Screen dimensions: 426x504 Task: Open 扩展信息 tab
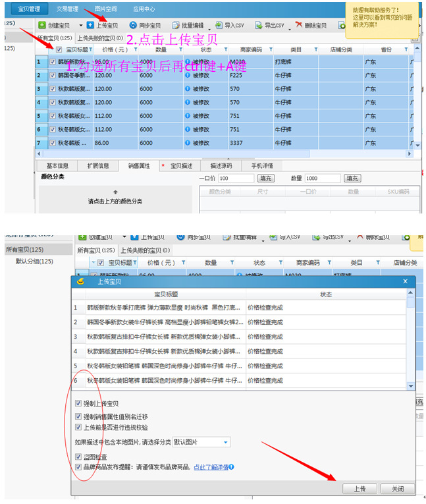pyautogui.click(x=98, y=165)
